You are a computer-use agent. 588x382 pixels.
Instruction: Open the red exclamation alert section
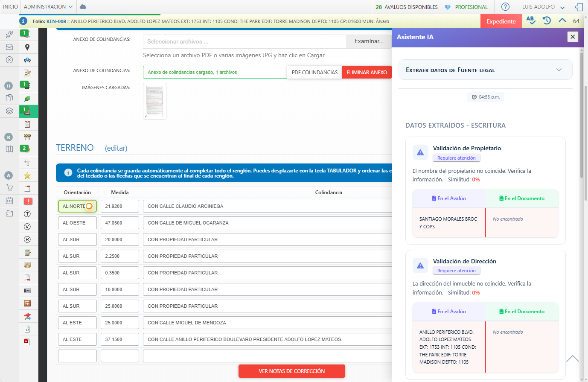(27, 201)
